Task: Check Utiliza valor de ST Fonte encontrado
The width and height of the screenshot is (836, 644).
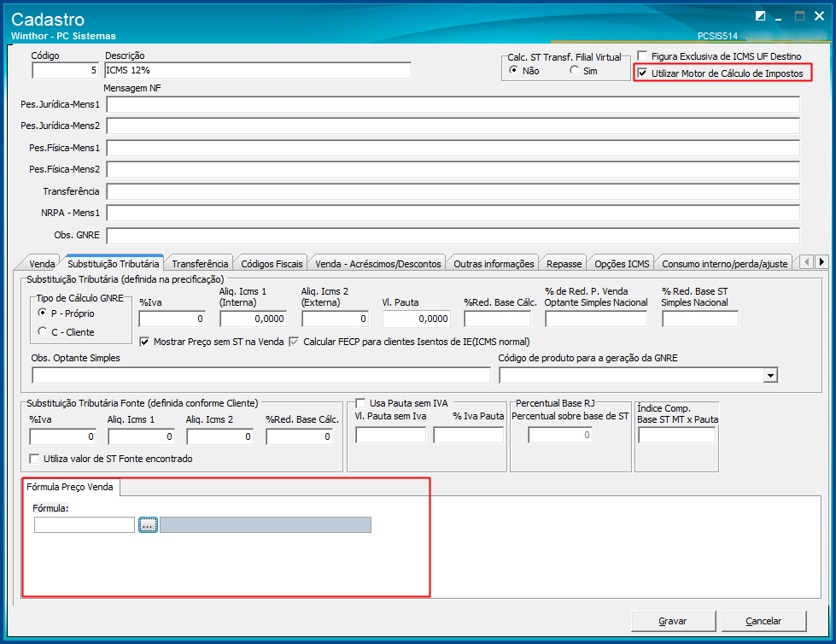Action: (x=35, y=459)
